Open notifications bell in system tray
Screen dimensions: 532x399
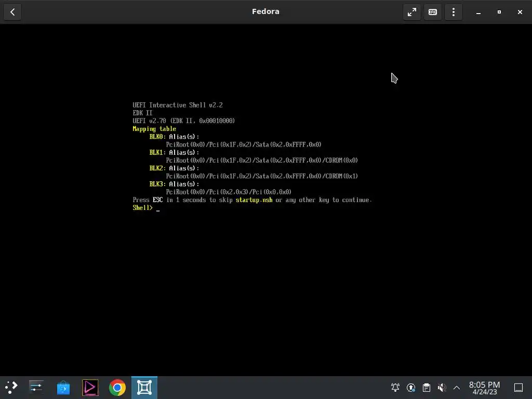coord(395,387)
